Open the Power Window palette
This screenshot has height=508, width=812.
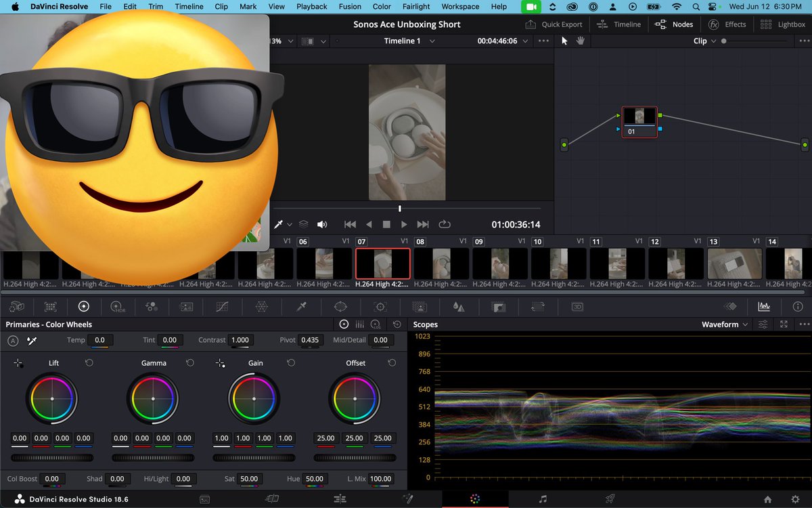340,307
